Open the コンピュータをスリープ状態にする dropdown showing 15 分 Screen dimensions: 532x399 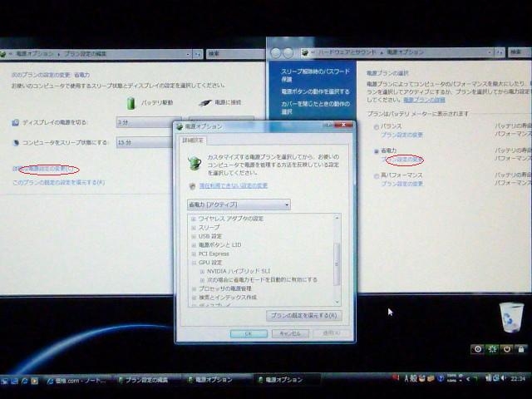pyautogui.click(x=145, y=142)
